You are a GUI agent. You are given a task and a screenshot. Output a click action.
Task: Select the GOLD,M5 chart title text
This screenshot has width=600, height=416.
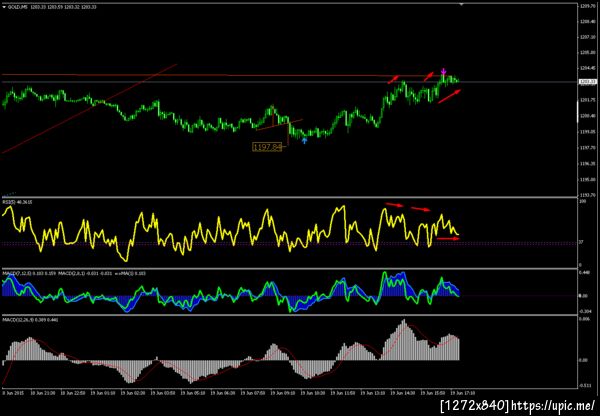(x=18, y=7)
